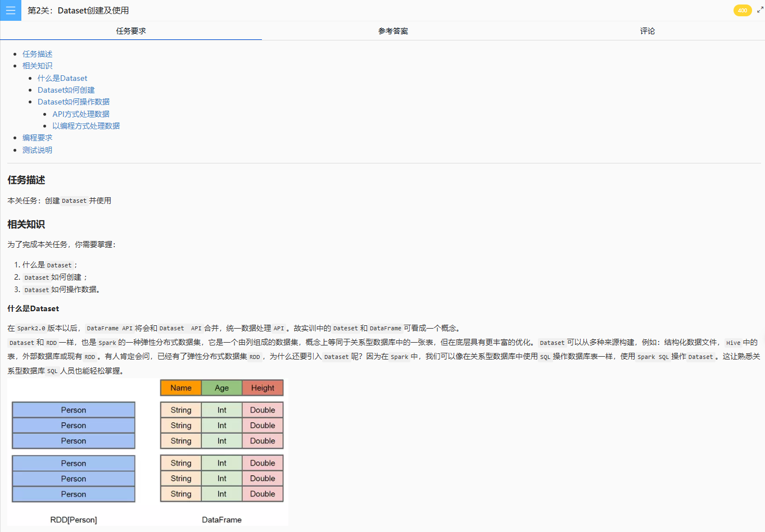Open 以编程方式处理数据 link

coord(86,126)
